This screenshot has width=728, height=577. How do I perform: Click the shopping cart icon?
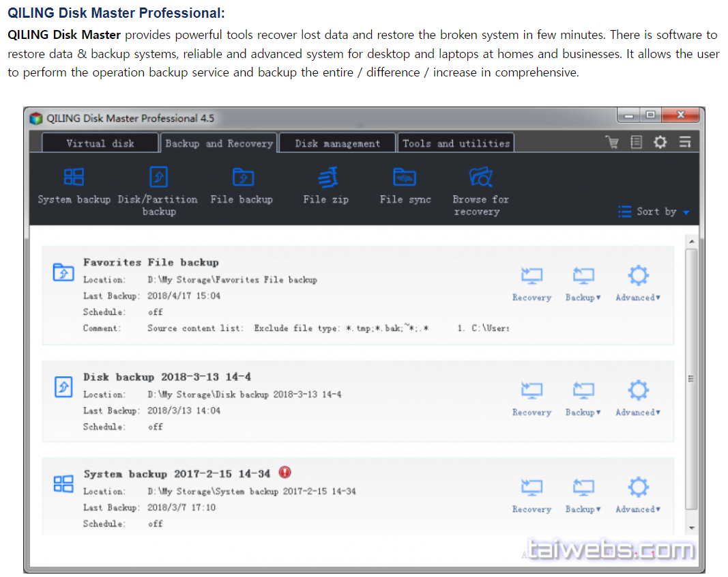pyautogui.click(x=612, y=142)
